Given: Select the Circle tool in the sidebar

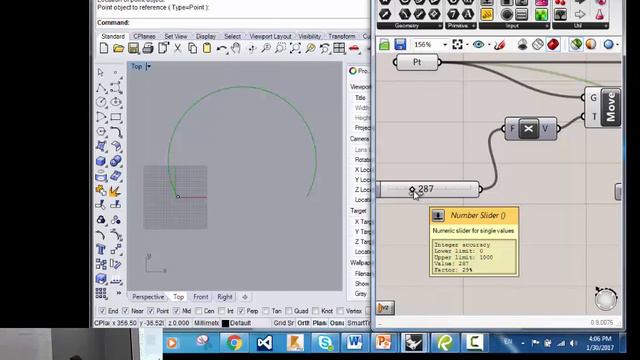Looking at the screenshot, I should 101,102.
